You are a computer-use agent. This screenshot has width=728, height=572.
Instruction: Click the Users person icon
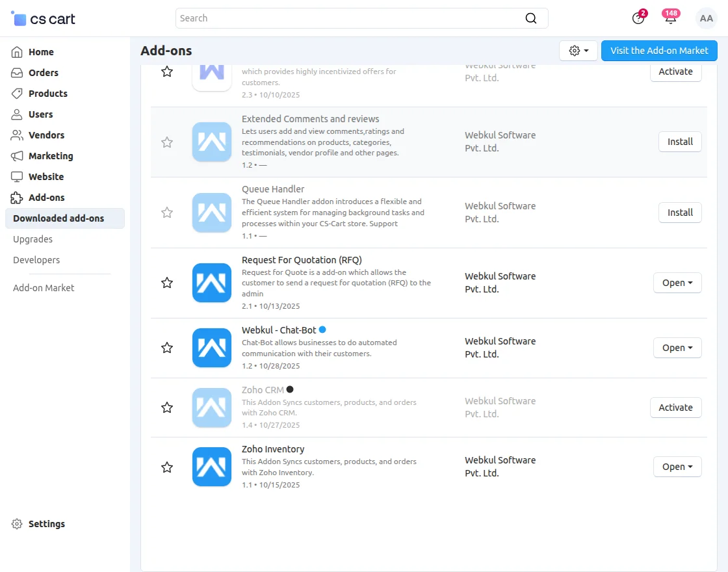tap(17, 114)
